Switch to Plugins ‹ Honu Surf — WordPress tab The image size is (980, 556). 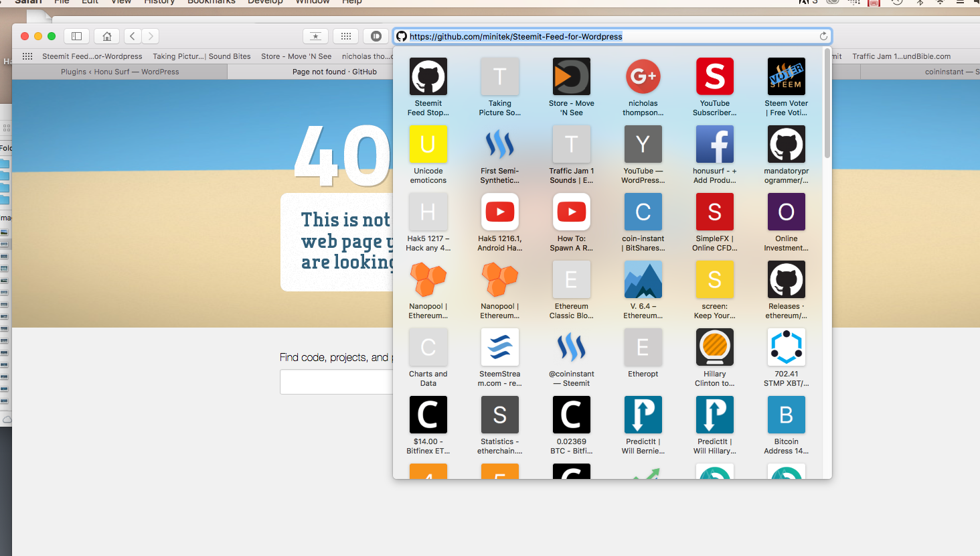(120, 72)
